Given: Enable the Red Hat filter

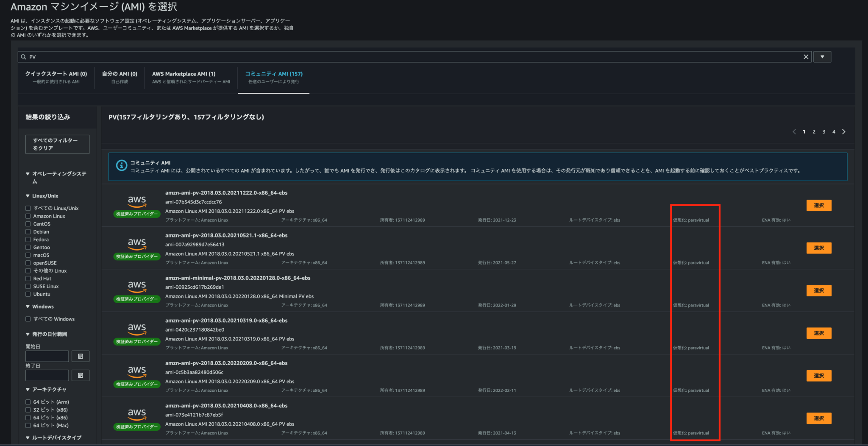Looking at the screenshot, I should [28, 278].
